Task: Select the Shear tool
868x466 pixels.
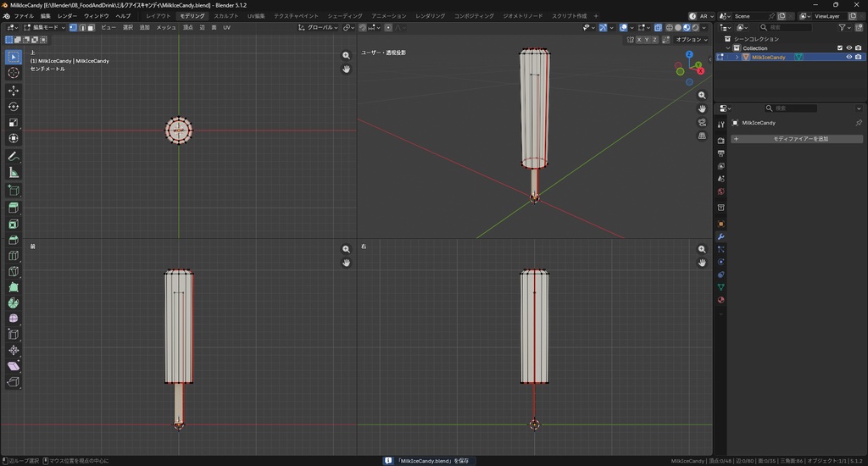Action: [14, 366]
